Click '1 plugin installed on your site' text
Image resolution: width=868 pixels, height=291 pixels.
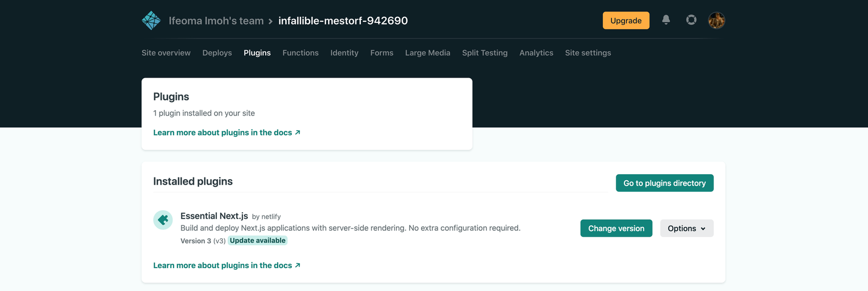pyautogui.click(x=204, y=113)
